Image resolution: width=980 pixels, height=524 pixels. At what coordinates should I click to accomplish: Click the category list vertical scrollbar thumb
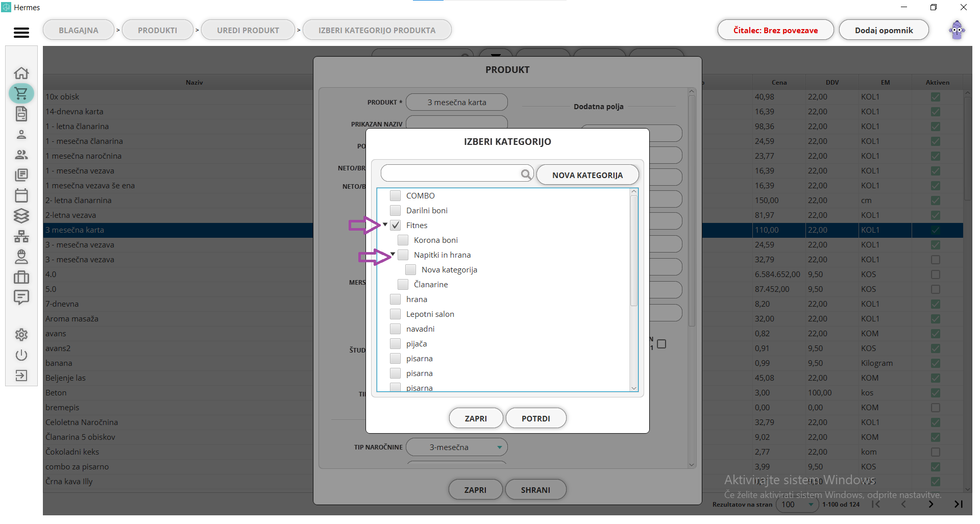tap(634, 251)
